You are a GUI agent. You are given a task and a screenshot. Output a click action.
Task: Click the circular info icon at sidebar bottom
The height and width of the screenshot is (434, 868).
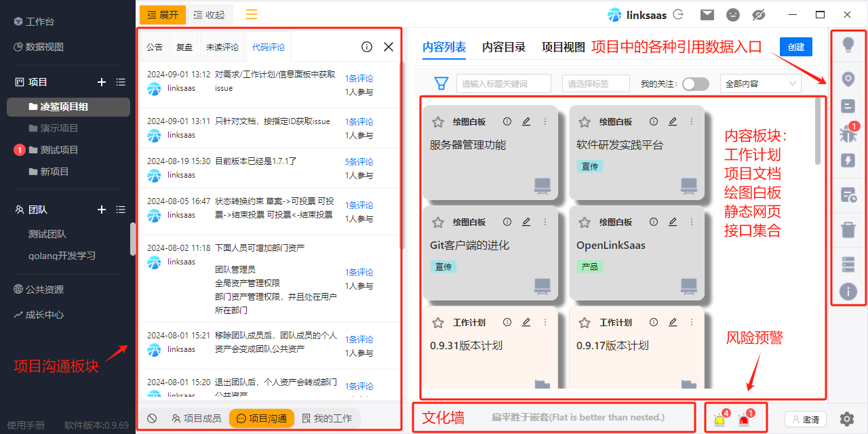click(848, 292)
